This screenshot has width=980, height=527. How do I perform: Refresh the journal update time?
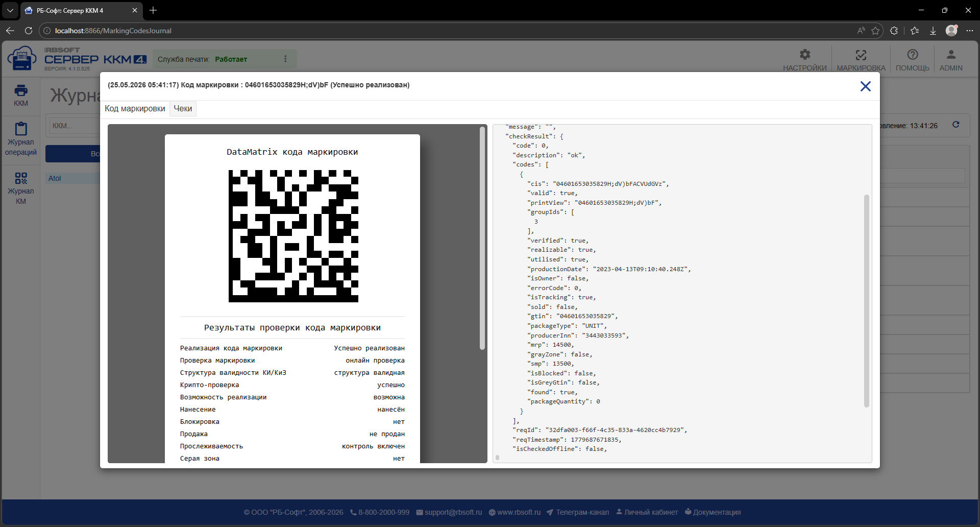tap(956, 125)
